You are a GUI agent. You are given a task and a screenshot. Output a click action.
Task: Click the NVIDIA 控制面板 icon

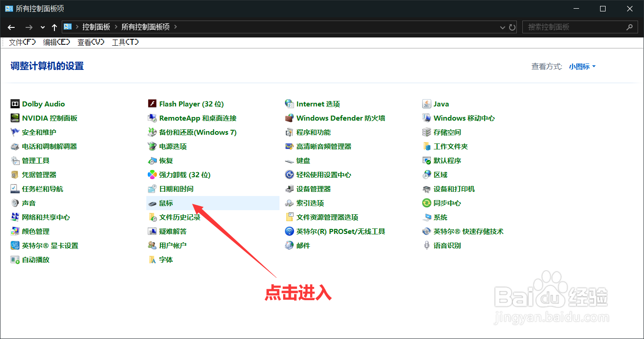(15, 118)
